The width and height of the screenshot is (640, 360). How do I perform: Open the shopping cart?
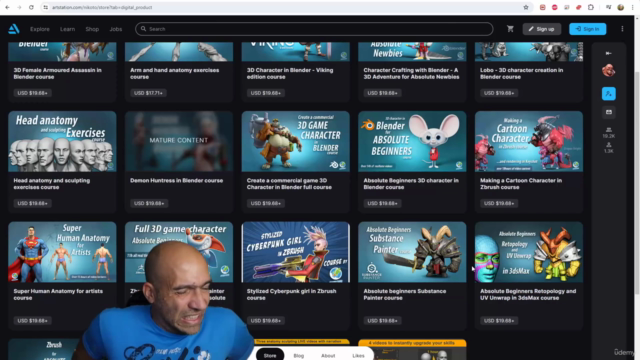click(x=510, y=29)
